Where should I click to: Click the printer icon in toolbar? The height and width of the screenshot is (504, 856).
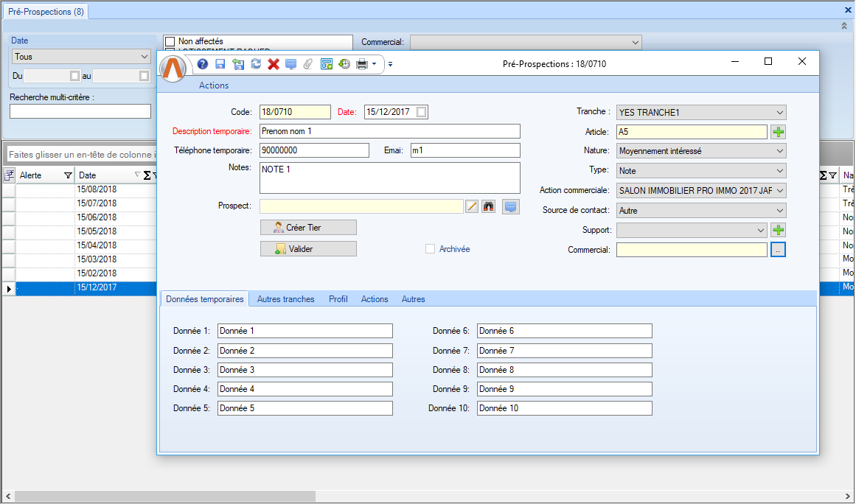pyautogui.click(x=361, y=64)
